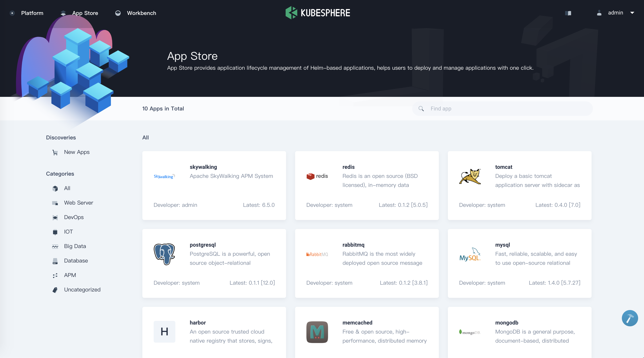Screen dimensions: 644x358
Task: Click the KubeSphere logo
Action: [x=318, y=13]
